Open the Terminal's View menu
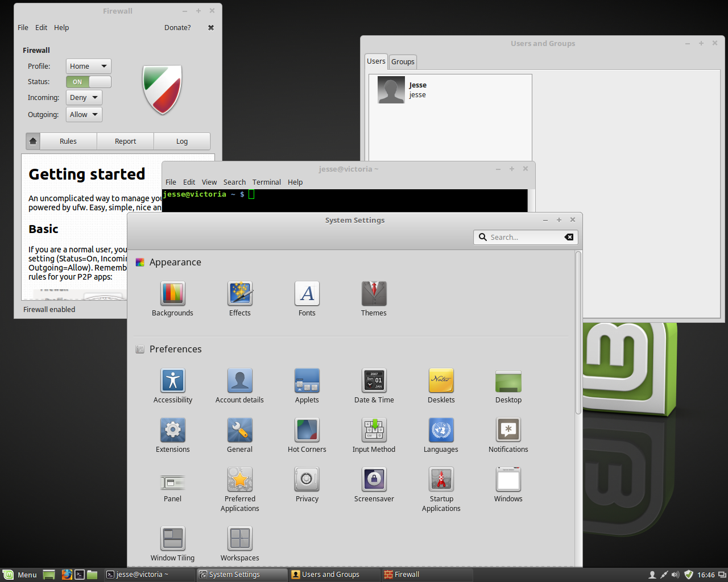728x582 pixels. pyautogui.click(x=209, y=182)
